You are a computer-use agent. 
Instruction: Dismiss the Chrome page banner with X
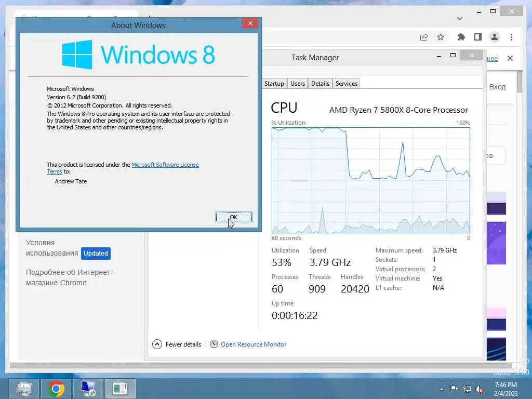tap(510, 58)
